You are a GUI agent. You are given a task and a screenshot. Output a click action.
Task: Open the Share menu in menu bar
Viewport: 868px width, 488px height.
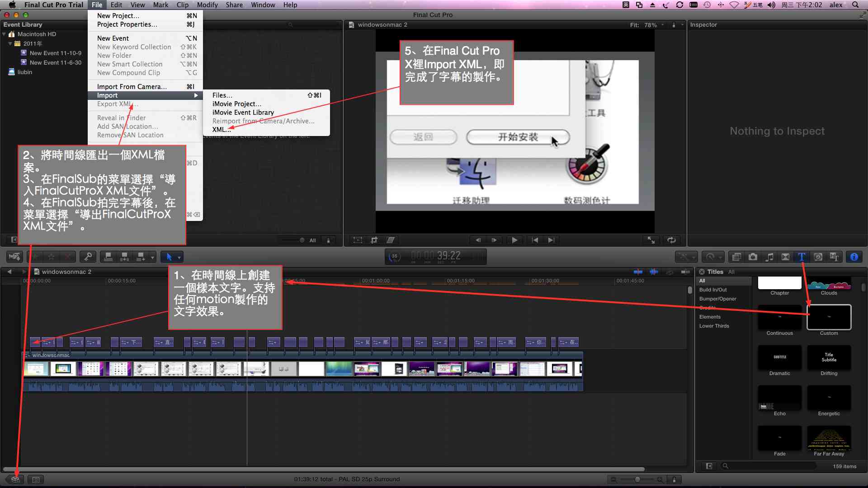[234, 5]
